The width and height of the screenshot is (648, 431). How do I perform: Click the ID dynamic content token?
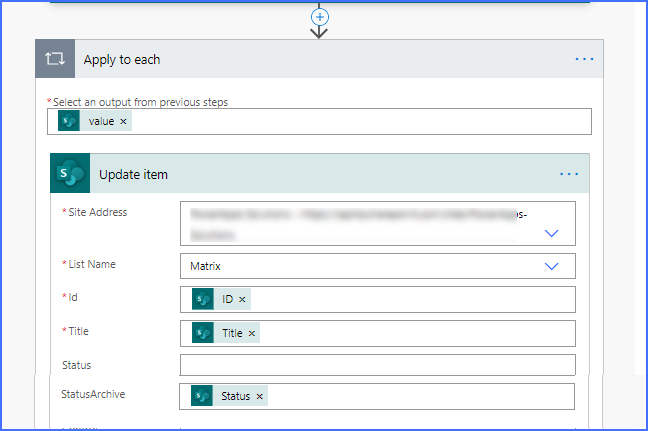pyautogui.click(x=222, y=299)
